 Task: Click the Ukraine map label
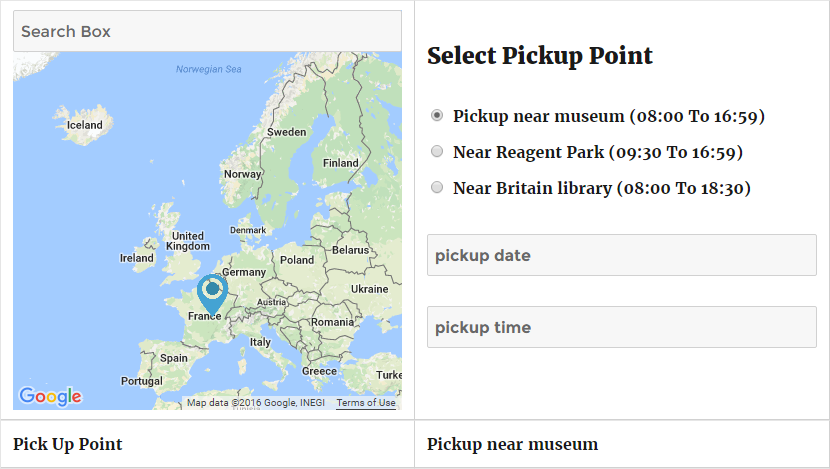click(x=369, y=289)
